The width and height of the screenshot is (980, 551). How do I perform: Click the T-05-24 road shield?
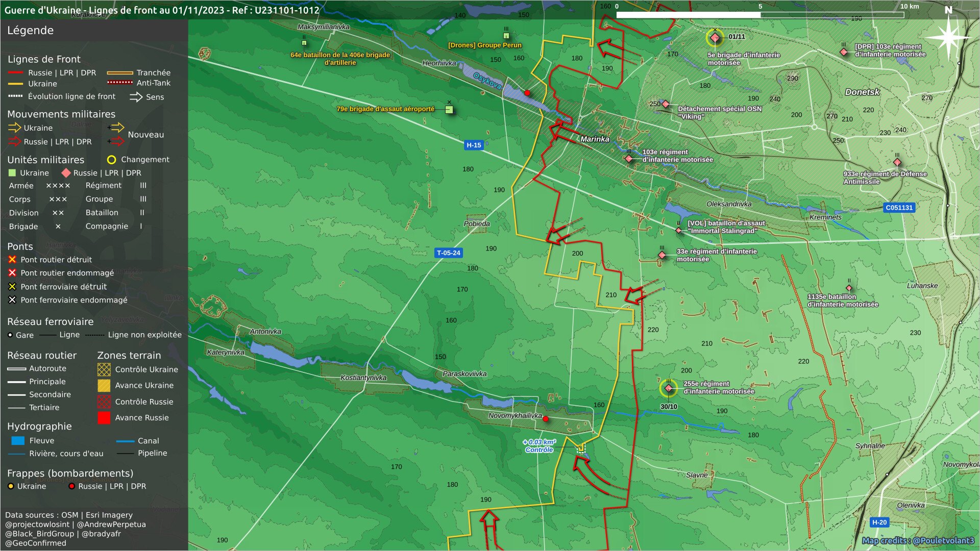tap(448, 253)
